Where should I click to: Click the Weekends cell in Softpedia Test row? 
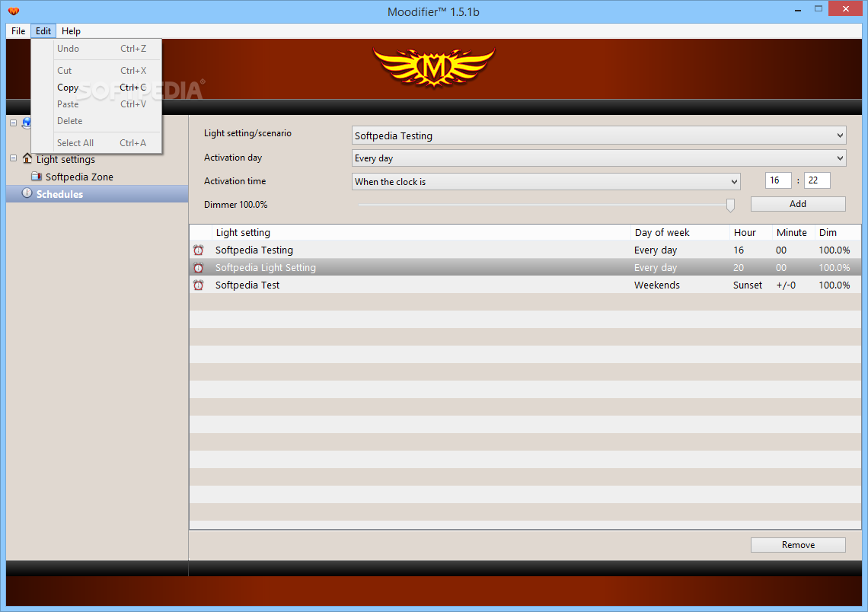pyautogui.click(x=656, y=285)
